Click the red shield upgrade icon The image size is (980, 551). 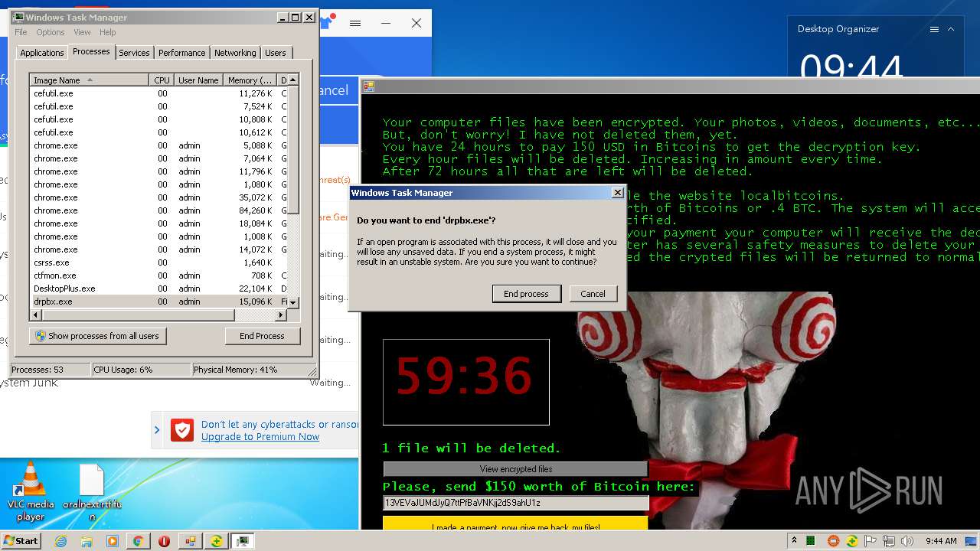[x=182, y=430]
